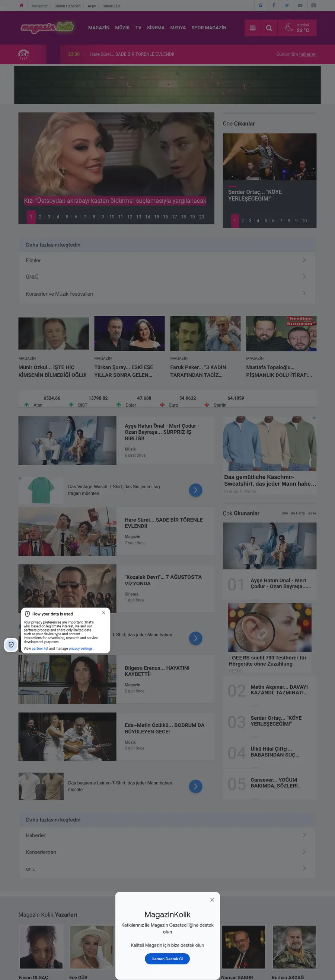
Task: Click the magazinkolik logo
Action: [x=47, y=28]
